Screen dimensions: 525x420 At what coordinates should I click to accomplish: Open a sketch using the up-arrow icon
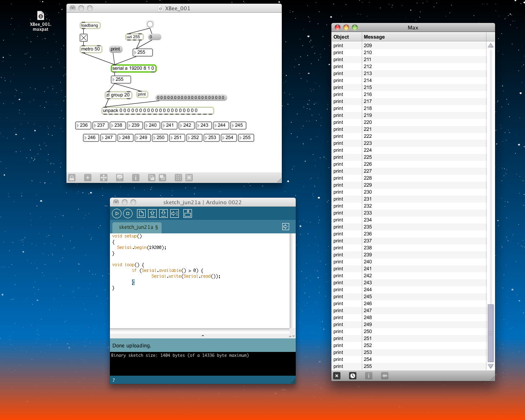[152, 213]
